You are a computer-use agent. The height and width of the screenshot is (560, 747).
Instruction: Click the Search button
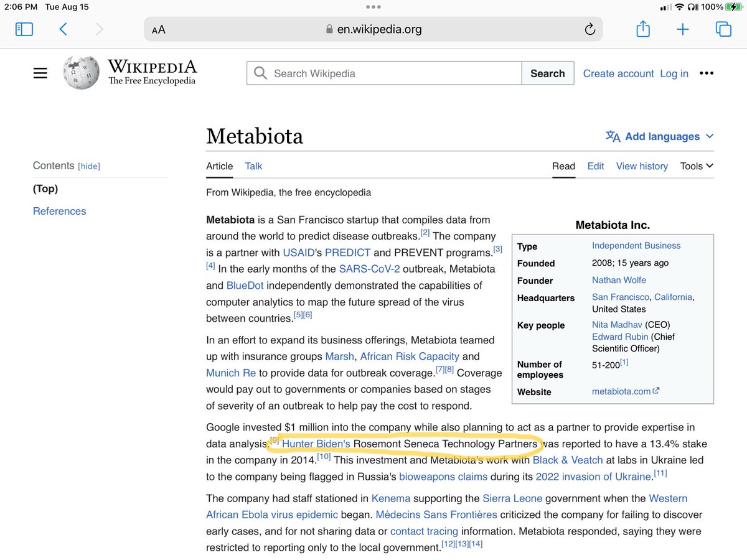tap(548, 73)
